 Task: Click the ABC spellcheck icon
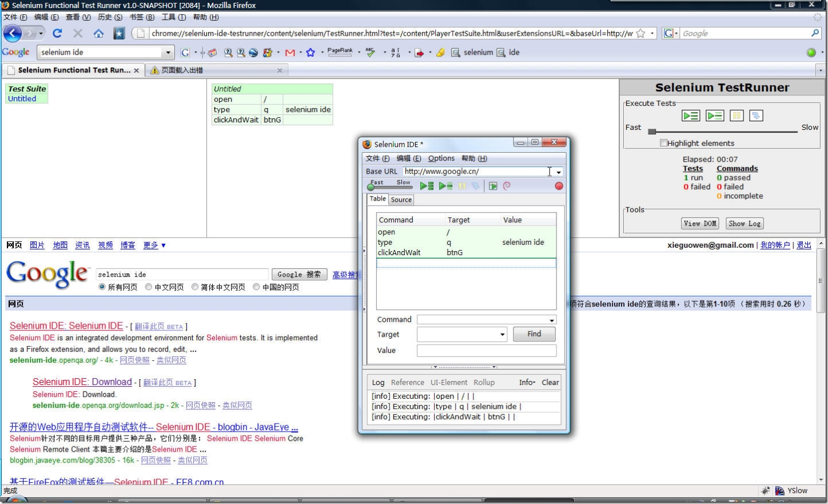pos(370,52)
